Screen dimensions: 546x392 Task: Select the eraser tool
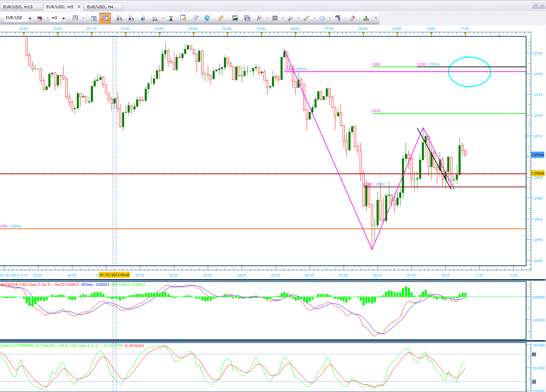pyautogui.click(x=352, y=18)
